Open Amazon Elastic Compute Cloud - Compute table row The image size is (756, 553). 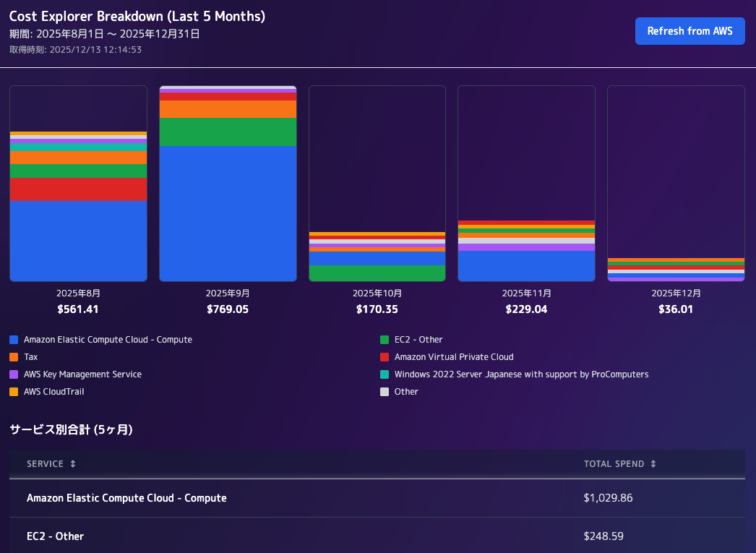(x=377, y=498)
